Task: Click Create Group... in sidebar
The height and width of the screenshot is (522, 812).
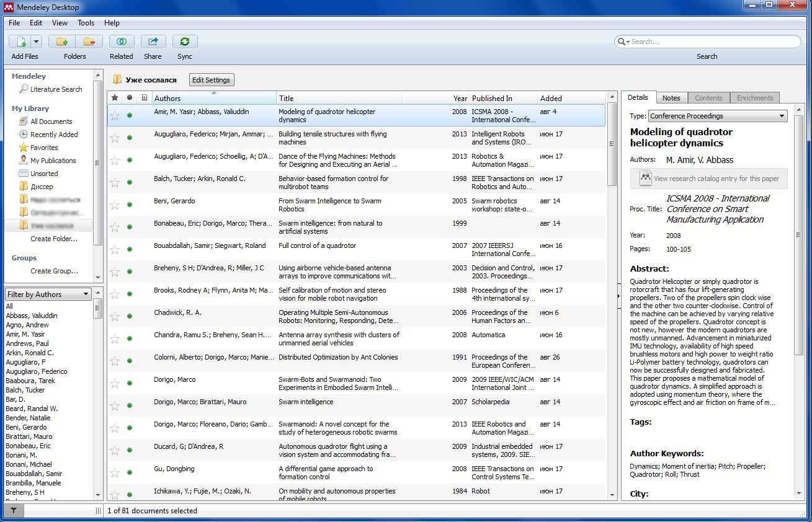Action: click(x=54, y=271)
